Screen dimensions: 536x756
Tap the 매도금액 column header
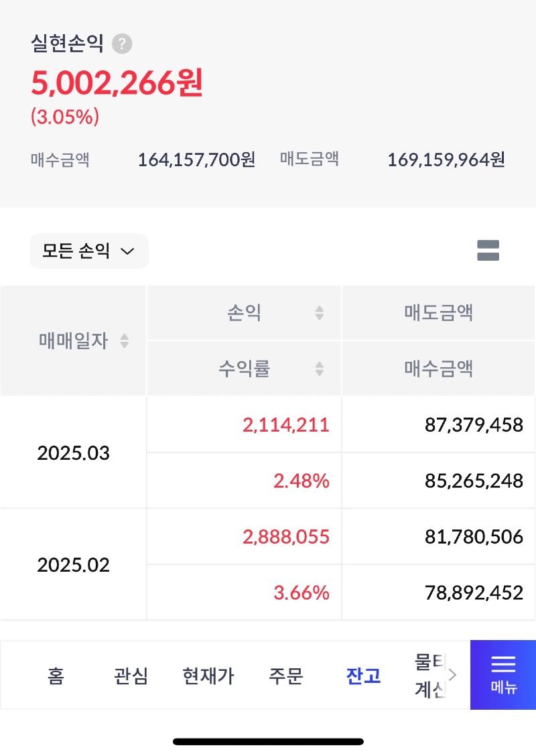[x=438, y=312]
